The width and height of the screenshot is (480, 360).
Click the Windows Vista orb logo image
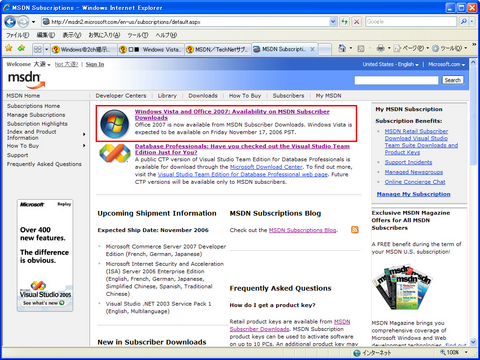coord(115,124)
